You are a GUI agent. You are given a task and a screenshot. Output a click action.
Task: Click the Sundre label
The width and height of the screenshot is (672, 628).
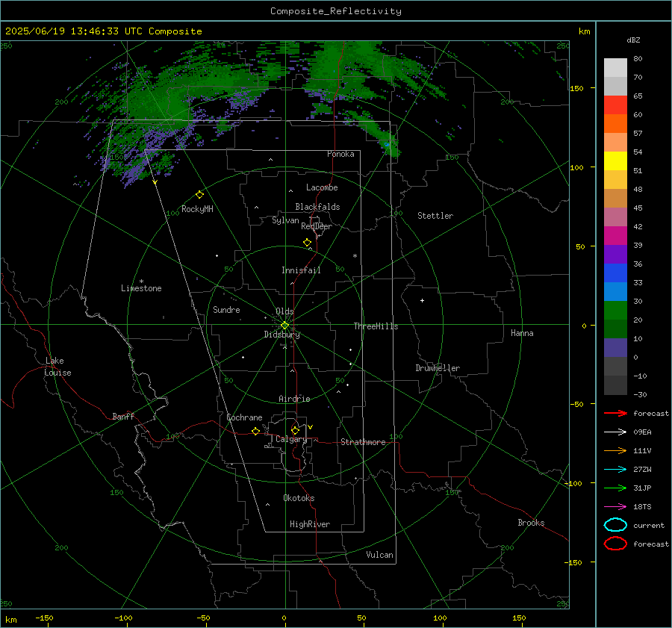(x=226, y=309)
